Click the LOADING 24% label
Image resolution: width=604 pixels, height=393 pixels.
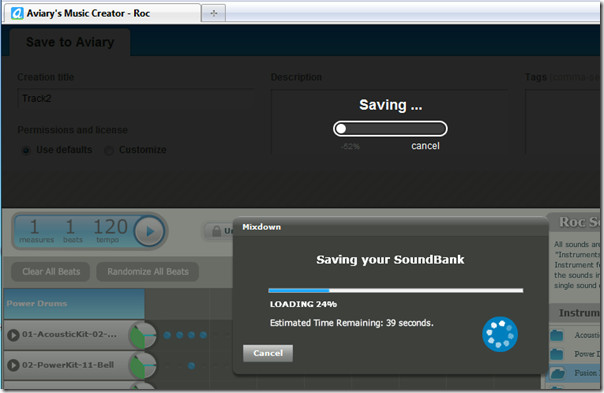pos(304,304)
